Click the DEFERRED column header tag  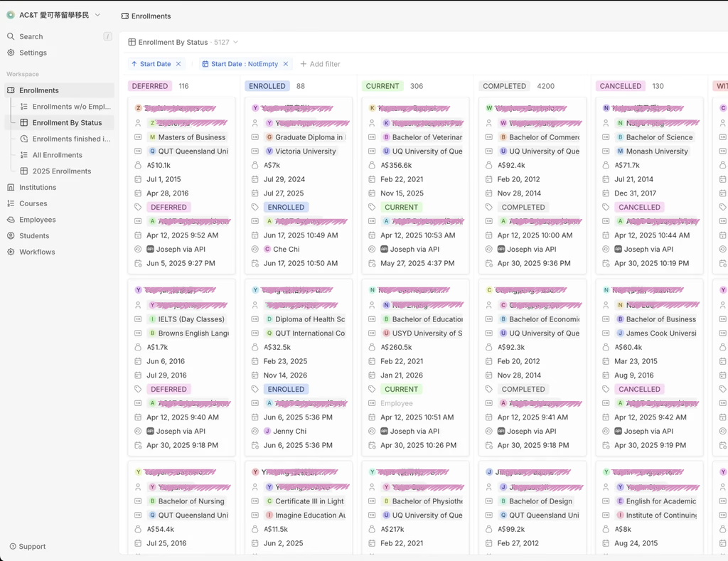coord(150,86)
